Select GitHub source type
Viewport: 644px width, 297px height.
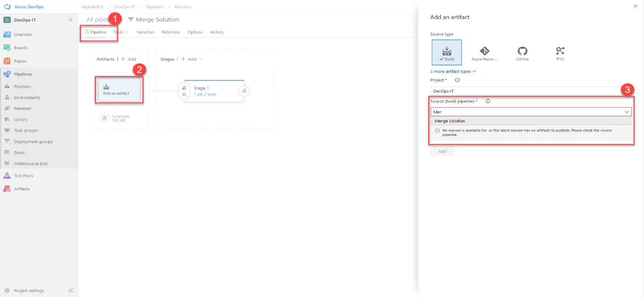click(522, 53)
